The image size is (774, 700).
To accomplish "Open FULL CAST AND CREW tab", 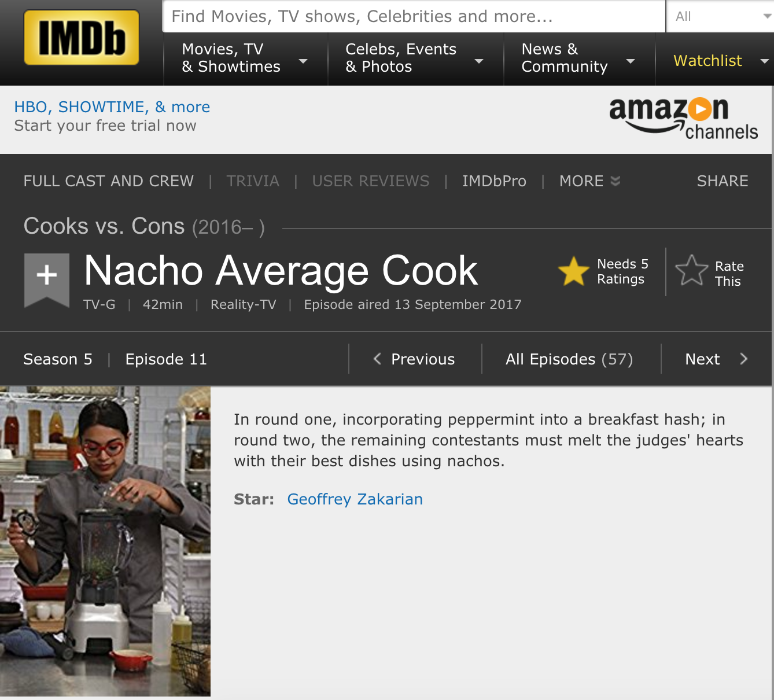I will pyautogui.click(x=109, y=181).
